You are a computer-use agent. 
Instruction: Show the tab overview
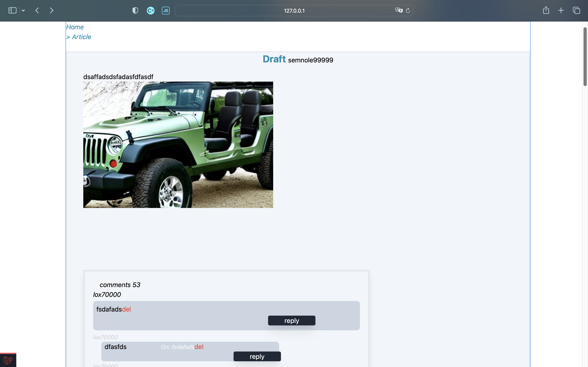click(x=576, y=10)
